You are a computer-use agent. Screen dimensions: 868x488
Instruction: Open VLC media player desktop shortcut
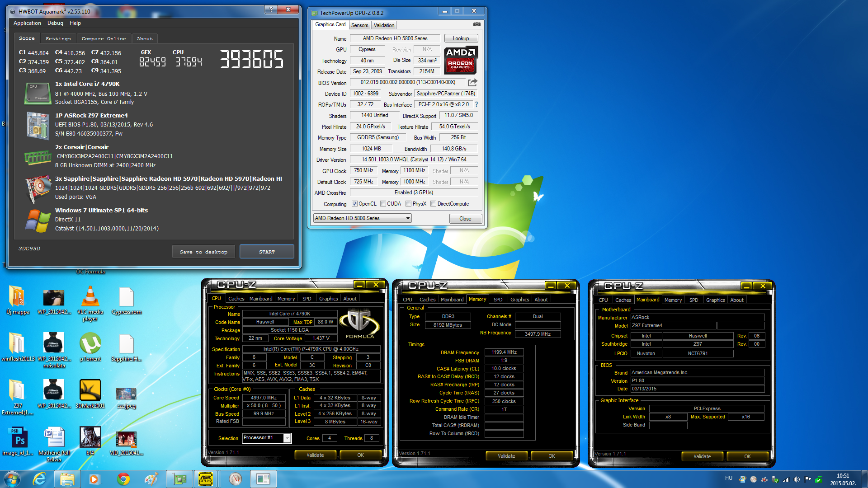90,303
